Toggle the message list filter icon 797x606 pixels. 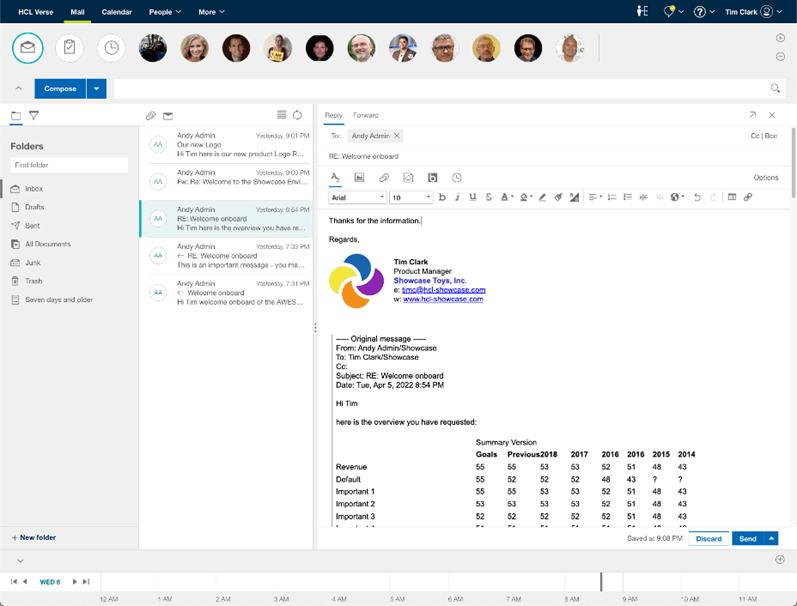[34, 116]
